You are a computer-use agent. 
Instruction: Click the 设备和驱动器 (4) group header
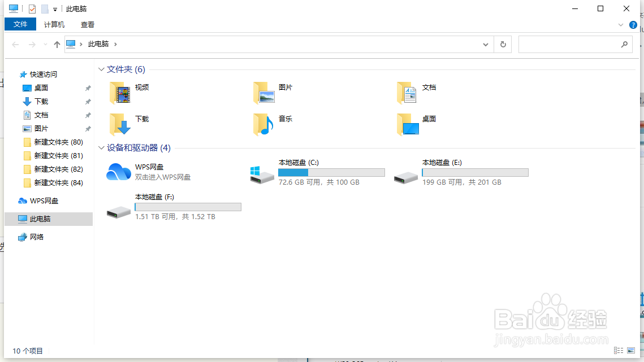(x=139, y=148)
